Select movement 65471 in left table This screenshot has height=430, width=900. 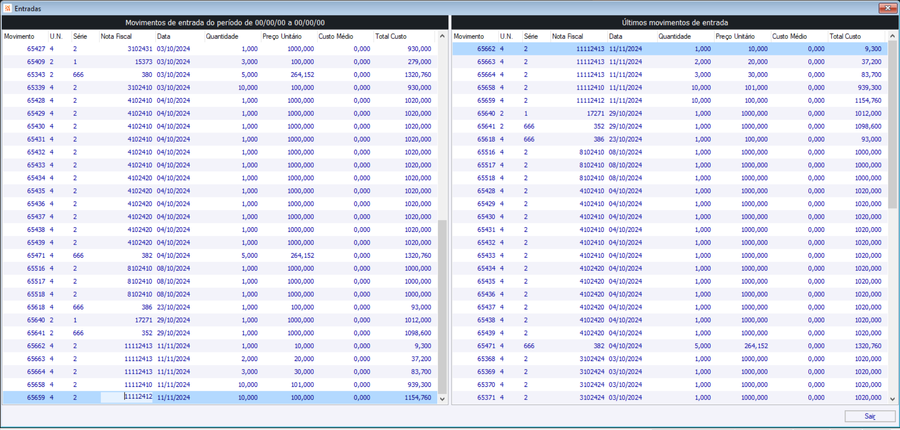coord(220,255)
